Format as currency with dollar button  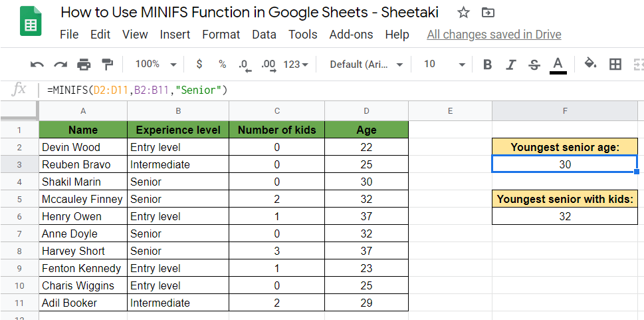[199, 65]
